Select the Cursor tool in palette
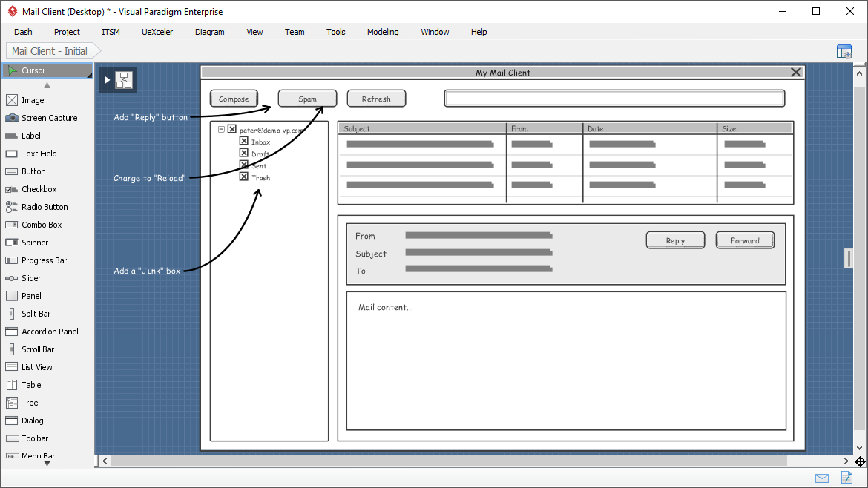 pyautogui.click(x=47, y=70)
